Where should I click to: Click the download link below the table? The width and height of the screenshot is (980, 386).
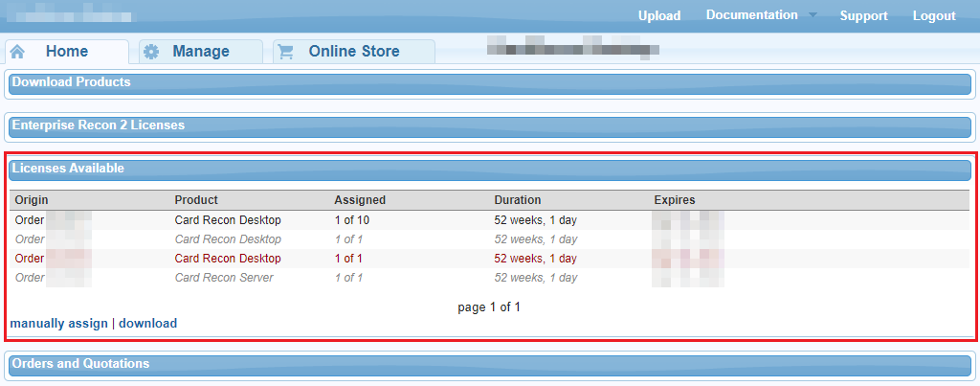click(x=147, y=324)
